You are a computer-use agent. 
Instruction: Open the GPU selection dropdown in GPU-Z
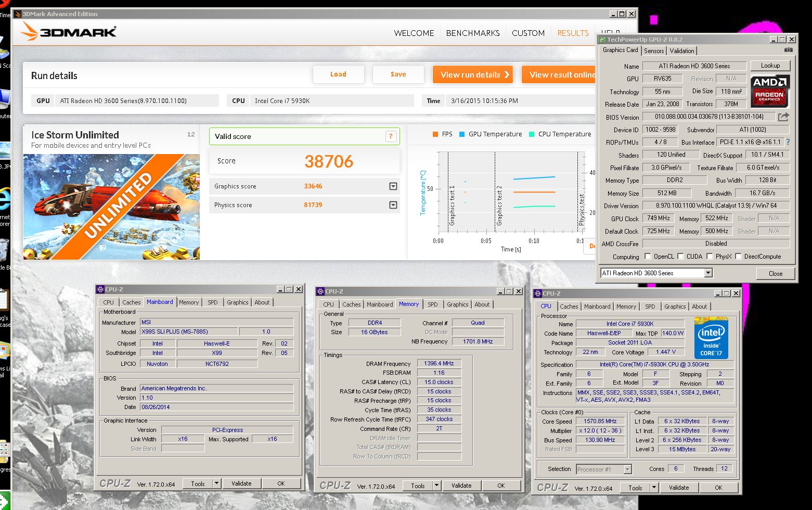[x=708, y=273]
